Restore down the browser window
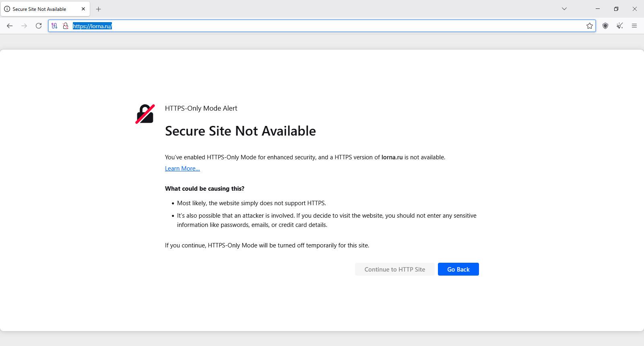 click(x=616, y=9)
